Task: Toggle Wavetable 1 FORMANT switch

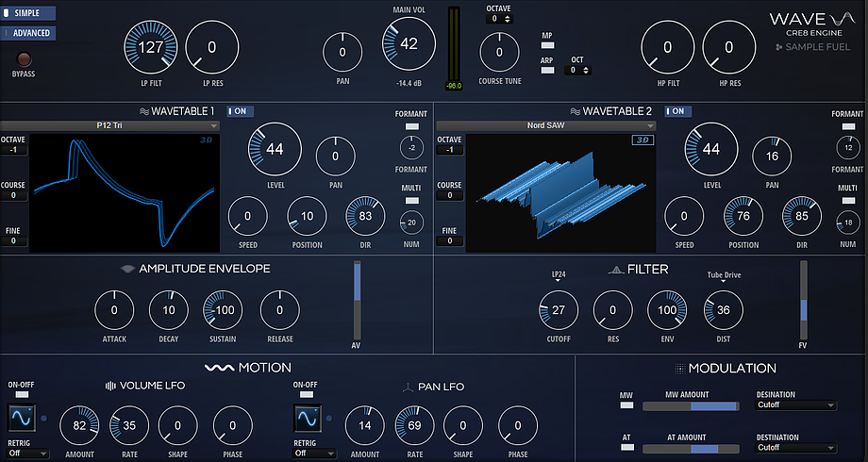Action: tap(412, 126)
